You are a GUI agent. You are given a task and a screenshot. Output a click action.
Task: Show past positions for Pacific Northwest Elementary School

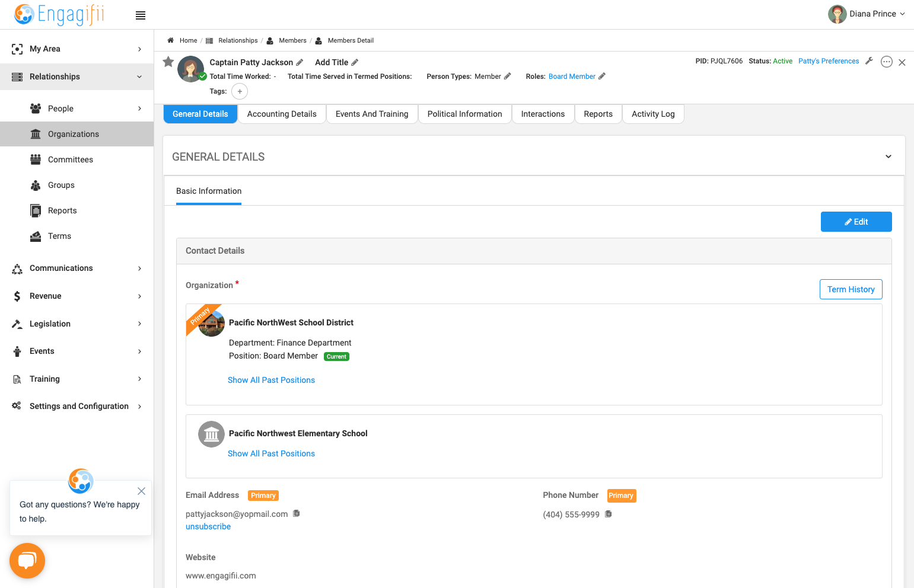coord(271,453)
